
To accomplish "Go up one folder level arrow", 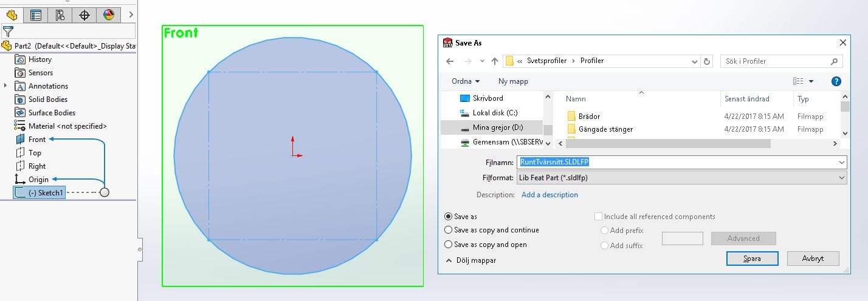I will [x=495, y=61].
